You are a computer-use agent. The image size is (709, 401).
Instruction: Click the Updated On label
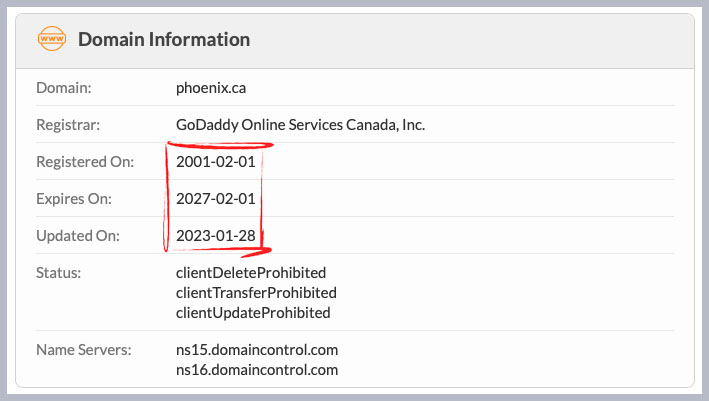click(x=77, y=236)
